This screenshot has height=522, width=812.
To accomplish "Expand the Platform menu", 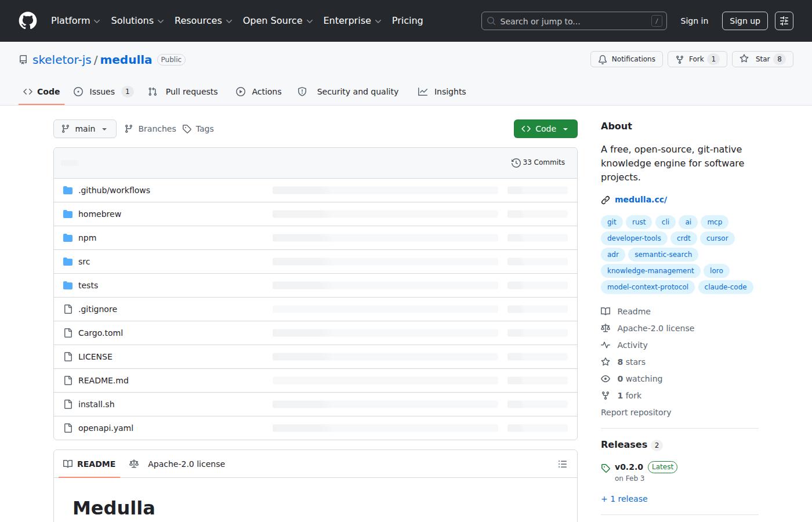I will pyautogui.click(x=75, y=21).
